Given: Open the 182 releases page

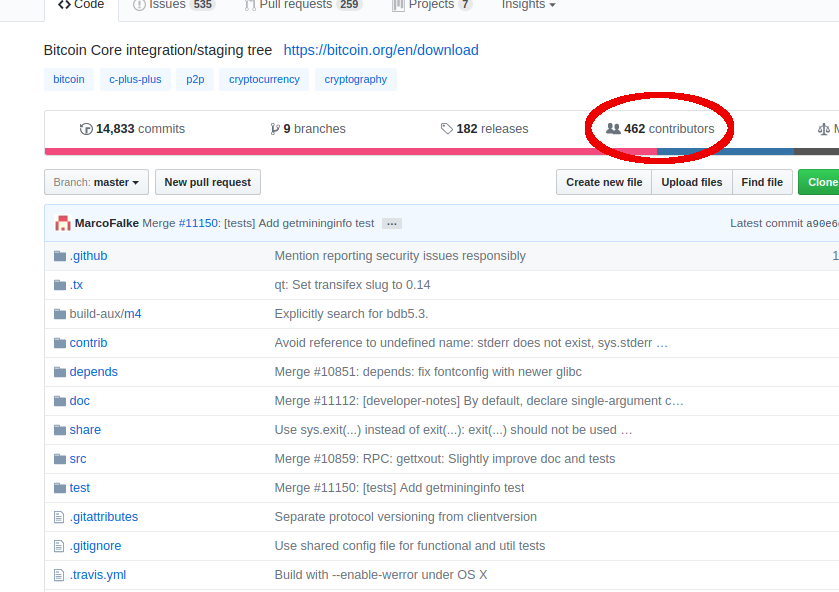Looking at the screenshot, I should (484, 129).
